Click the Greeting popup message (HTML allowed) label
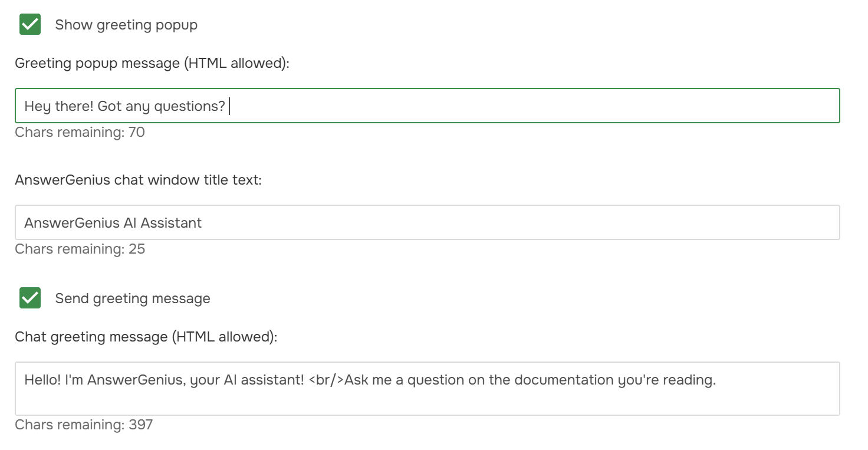The image size is (868, 450). [x=152, y=63]
